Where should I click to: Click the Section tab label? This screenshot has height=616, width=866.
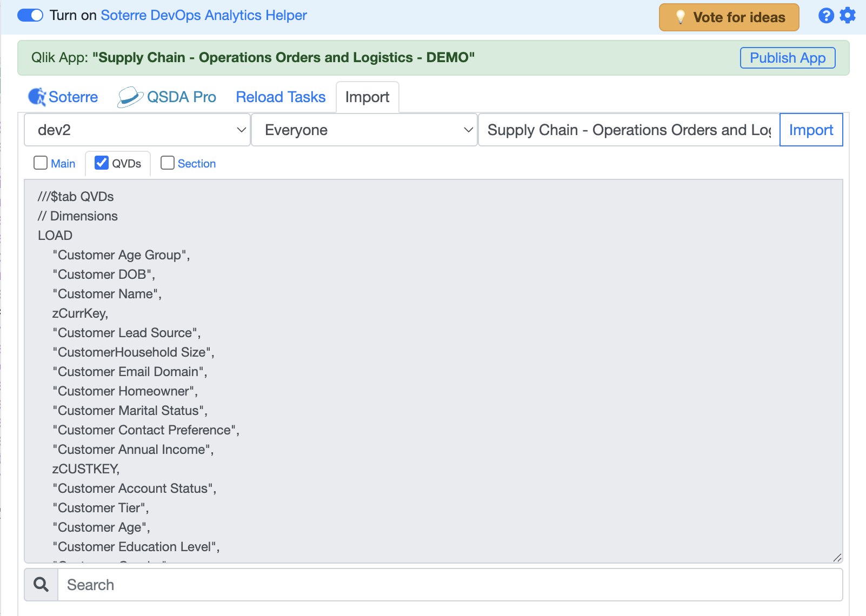click(x=197, y=164)
